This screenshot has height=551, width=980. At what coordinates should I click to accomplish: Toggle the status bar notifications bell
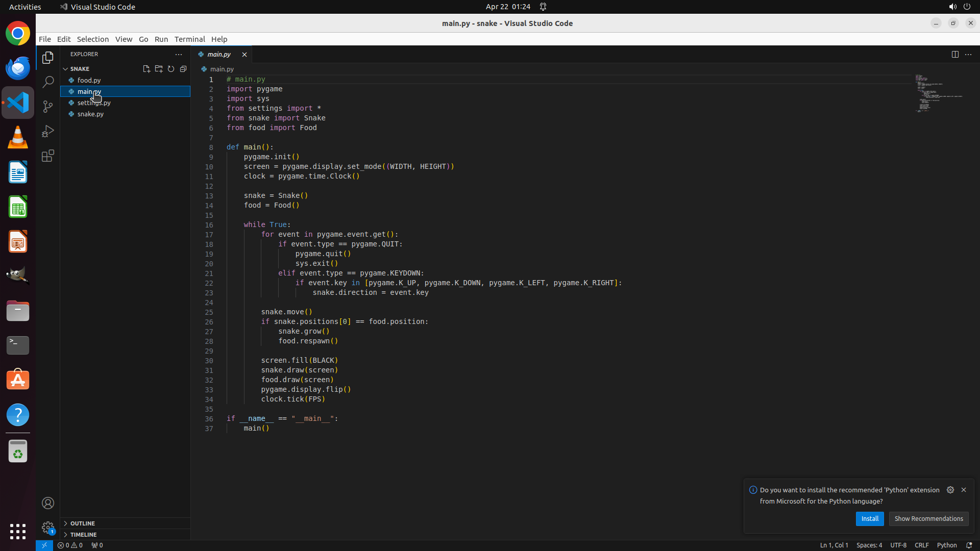[x=969, y=545]
